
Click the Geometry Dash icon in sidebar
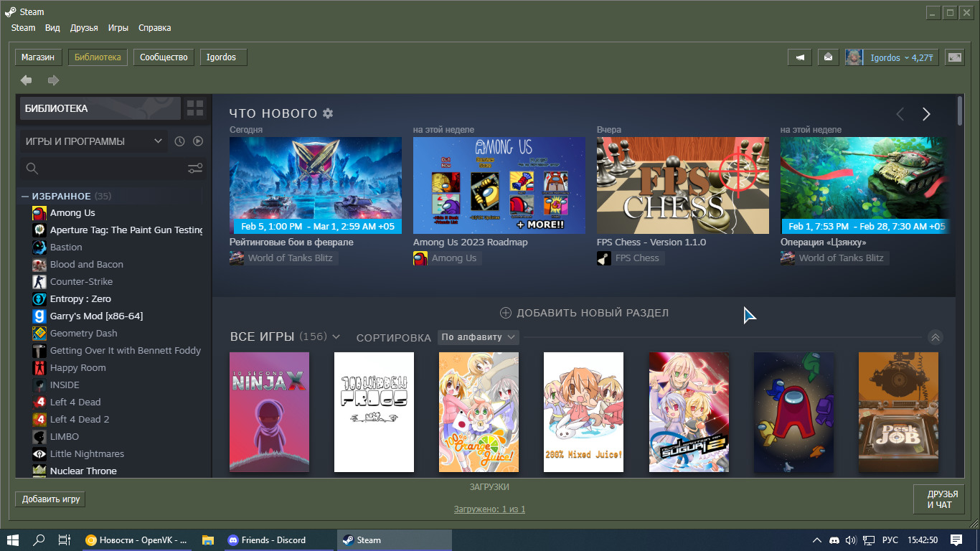39,334
